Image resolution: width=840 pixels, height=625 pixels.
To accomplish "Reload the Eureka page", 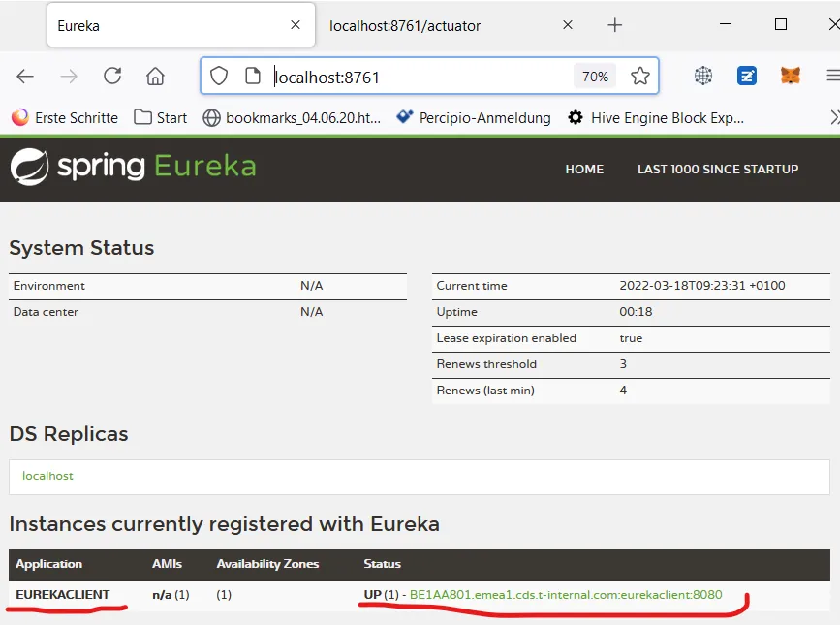I will tap(112, 76).
